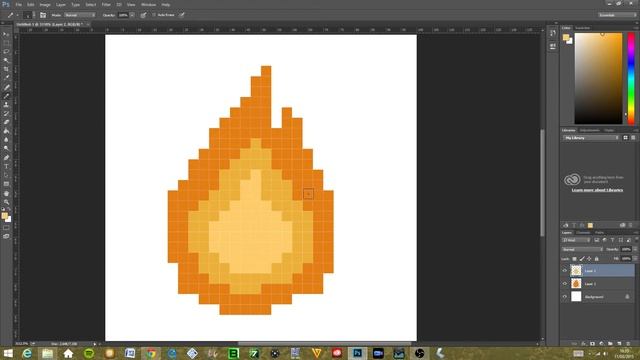The height and width of the screenshot is (360, 640).
Task: Select the Rectangle shape tool
Action: pyautogui.click(x=6, y=184)
